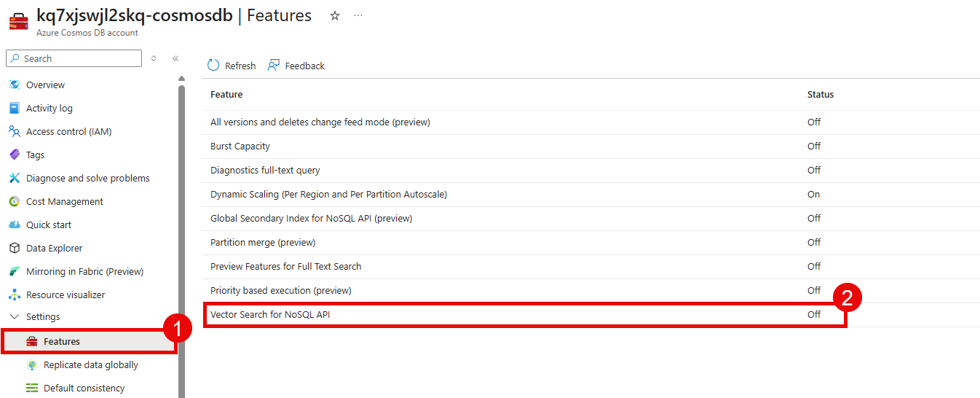Click the Default consistency icon

31,388
